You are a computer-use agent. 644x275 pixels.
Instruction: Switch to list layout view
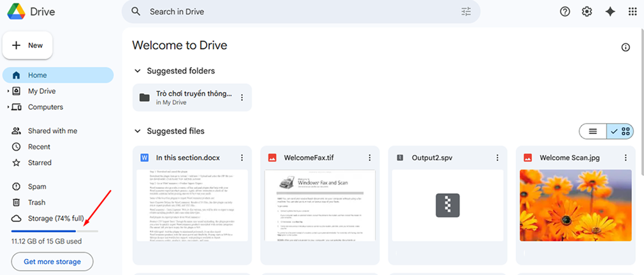pos(593,131)
